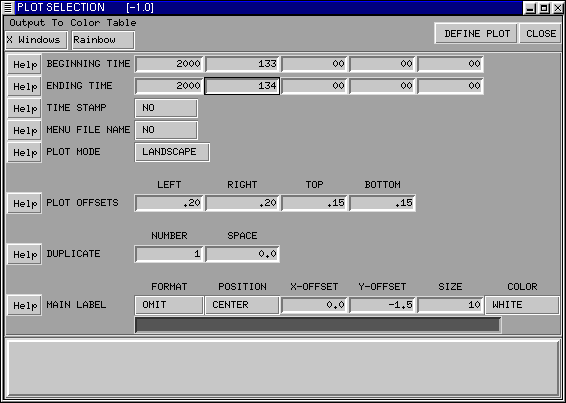Select the DUPLICATE SPACE field
566x403 pixels.
point(242,254)
